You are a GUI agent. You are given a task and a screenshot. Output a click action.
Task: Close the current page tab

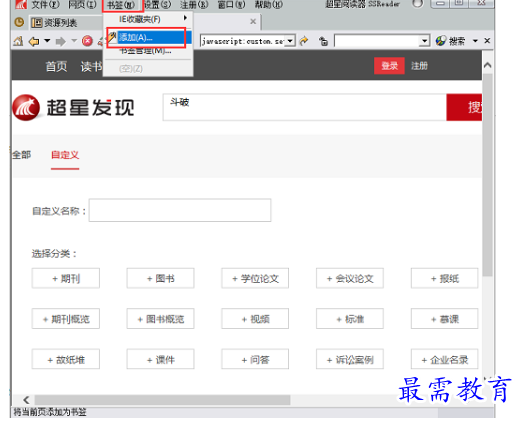(253, 22)
